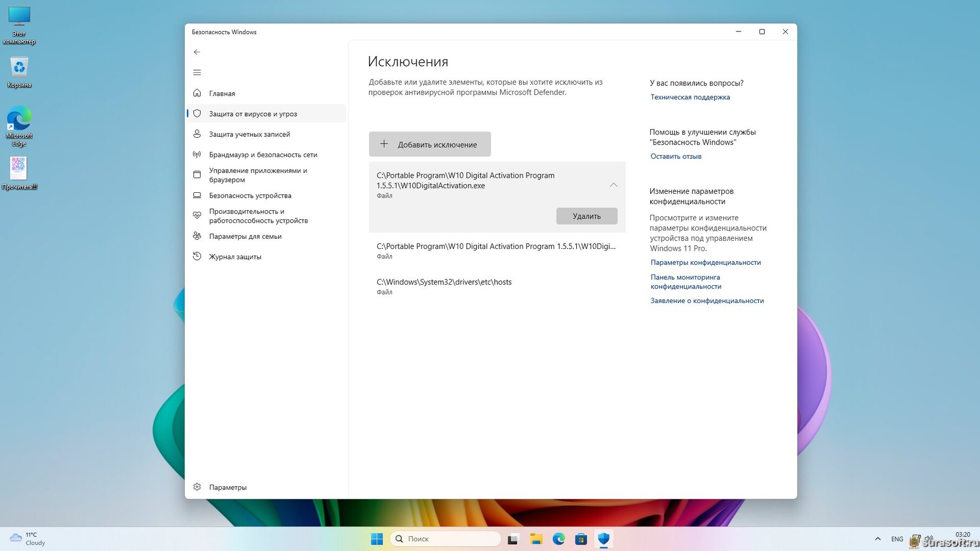Select the Прочитать!!! desktop file
This screenshot has height=551, width=980.
[19, 173]
